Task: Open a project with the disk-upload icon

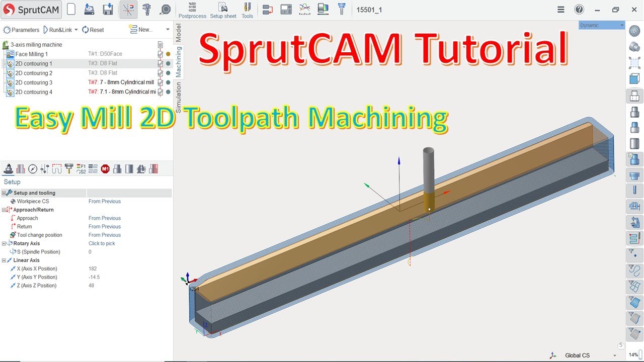Action: [89, 10]
